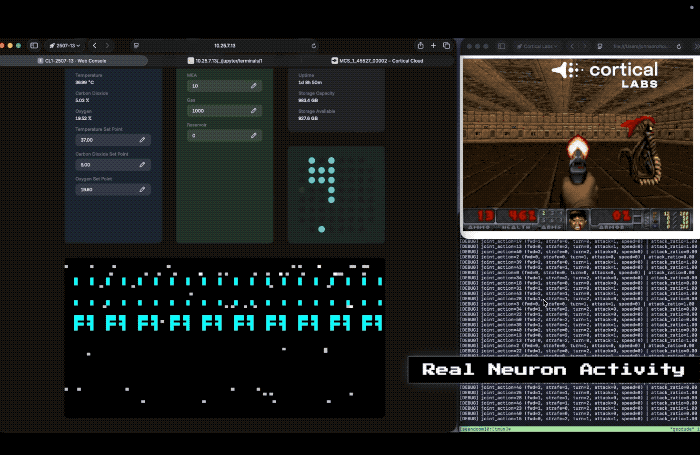
Task: Click the lit electrode grid display
Action: click(x=336, y=195)
